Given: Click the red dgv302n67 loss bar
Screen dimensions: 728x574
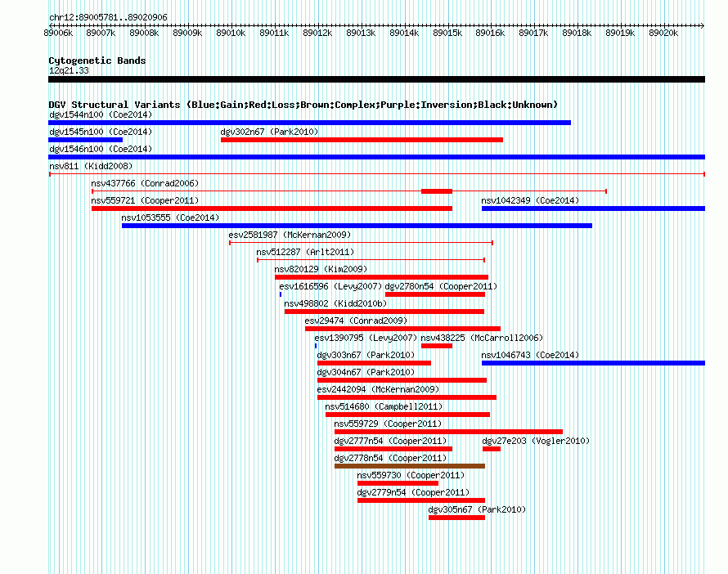Looking at the screenshot, I should tap(362, 140).
